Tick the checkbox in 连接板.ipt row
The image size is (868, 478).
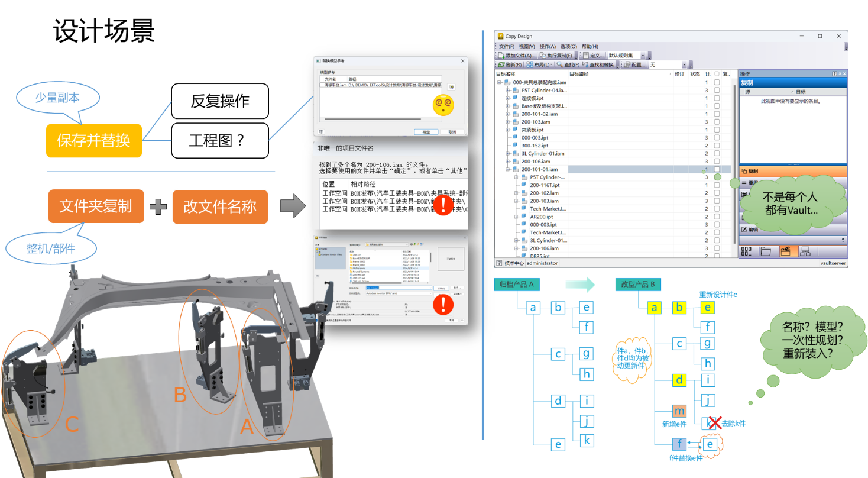coord(717,98)
